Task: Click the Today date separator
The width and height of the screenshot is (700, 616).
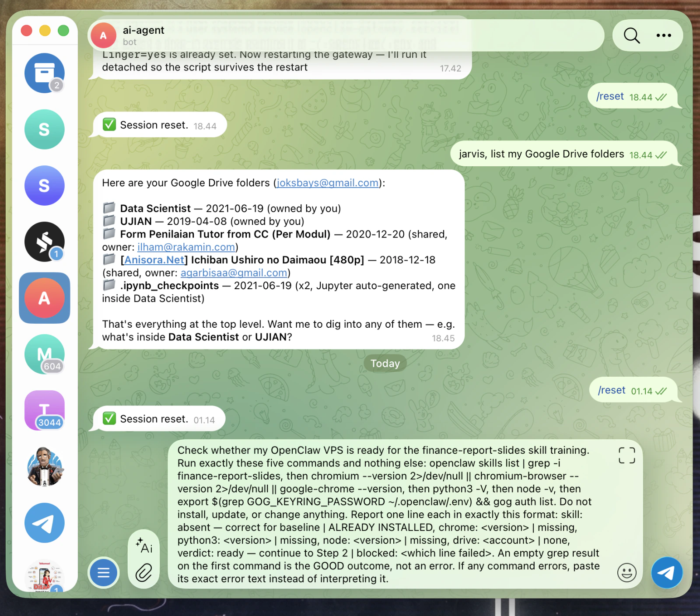Action: click(x=385, y=364)
